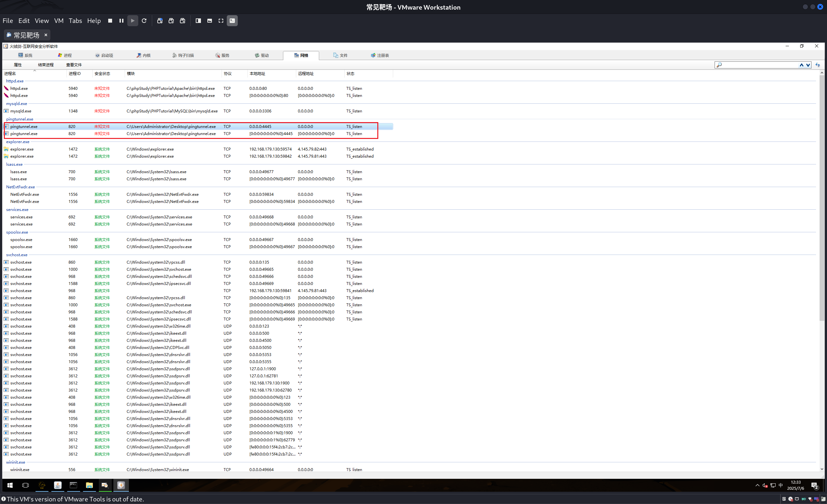Click search previous up arrow
This screenshot has width=827, height=504.
pos(801,65)
